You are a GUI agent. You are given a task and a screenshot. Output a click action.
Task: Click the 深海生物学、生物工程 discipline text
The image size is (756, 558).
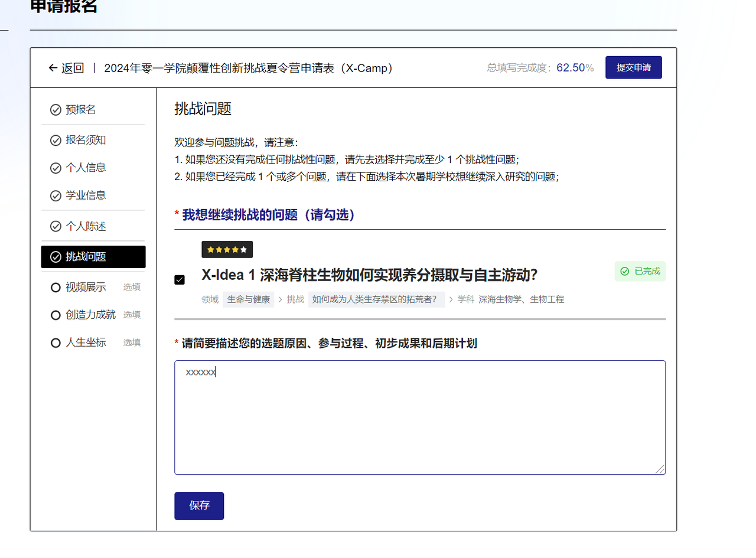point(521,299)
